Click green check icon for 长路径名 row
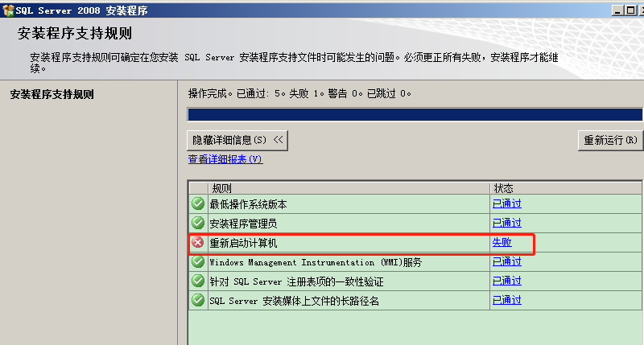The image size is (644, 345). (x=198, y=300)
